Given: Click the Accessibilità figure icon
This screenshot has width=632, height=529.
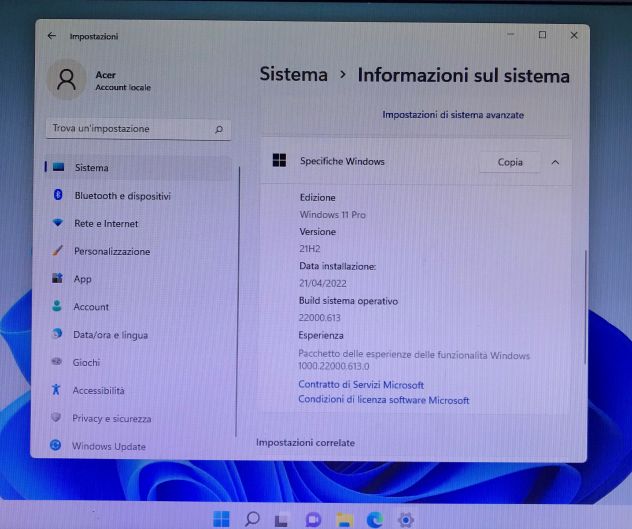Looking at the screenshot, I should tap(56, 389).
